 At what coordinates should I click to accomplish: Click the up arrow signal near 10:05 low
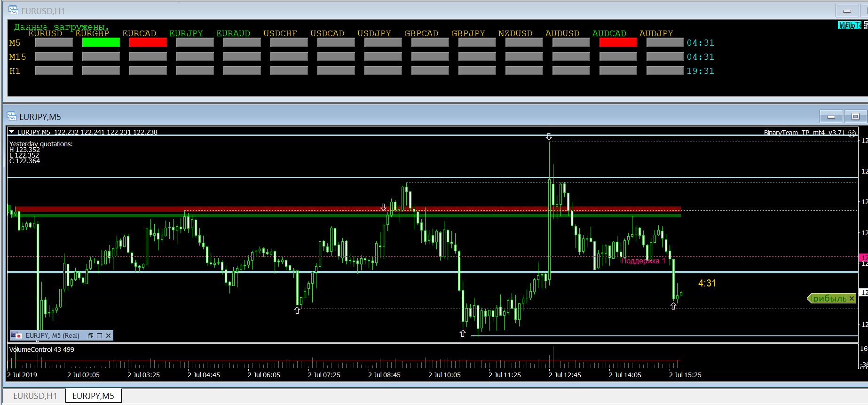pyautogui.click(x=463, y=334)
